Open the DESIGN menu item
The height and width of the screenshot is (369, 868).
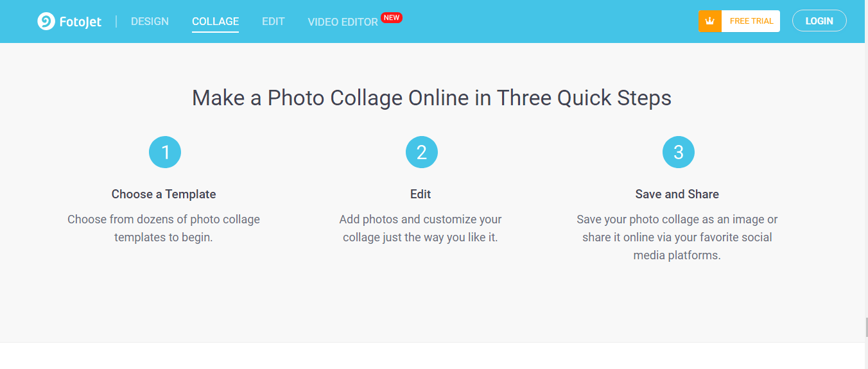click(150, 21)
